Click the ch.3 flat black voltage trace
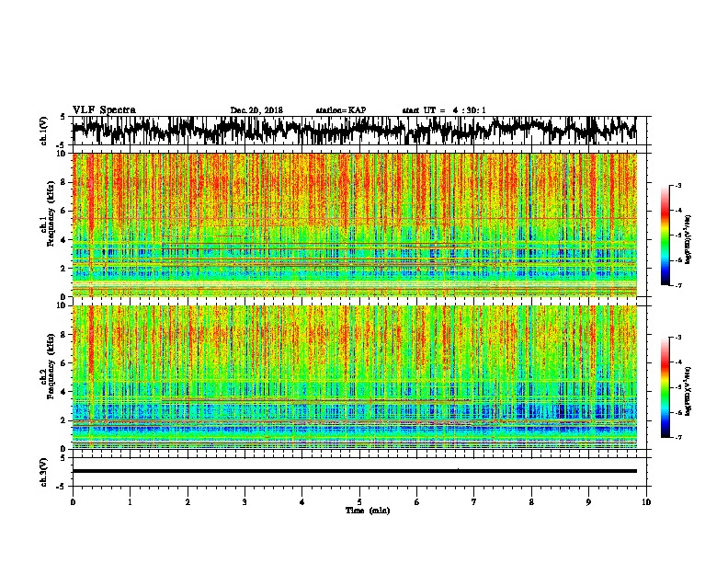Viewport: 728px width, 563px height. (354, 471)
